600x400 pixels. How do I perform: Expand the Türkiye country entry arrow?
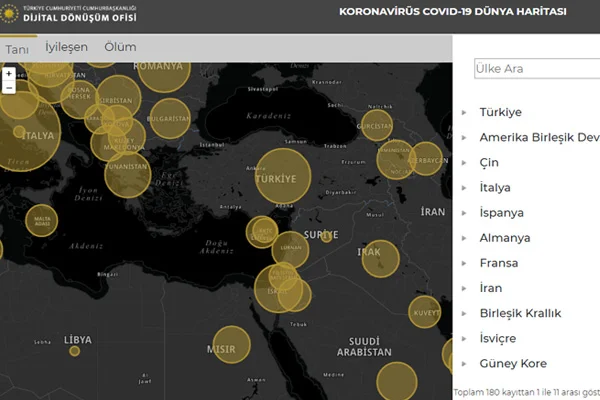[464, 113]
